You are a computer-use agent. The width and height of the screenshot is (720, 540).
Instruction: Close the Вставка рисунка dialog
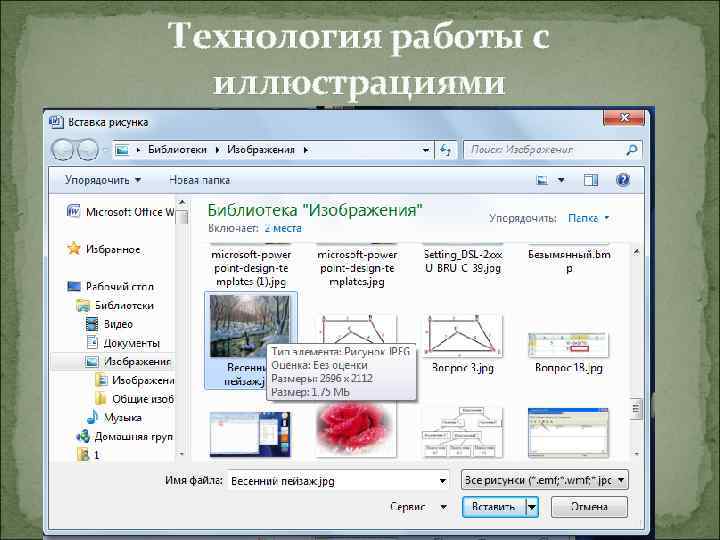tap(624, 118)
